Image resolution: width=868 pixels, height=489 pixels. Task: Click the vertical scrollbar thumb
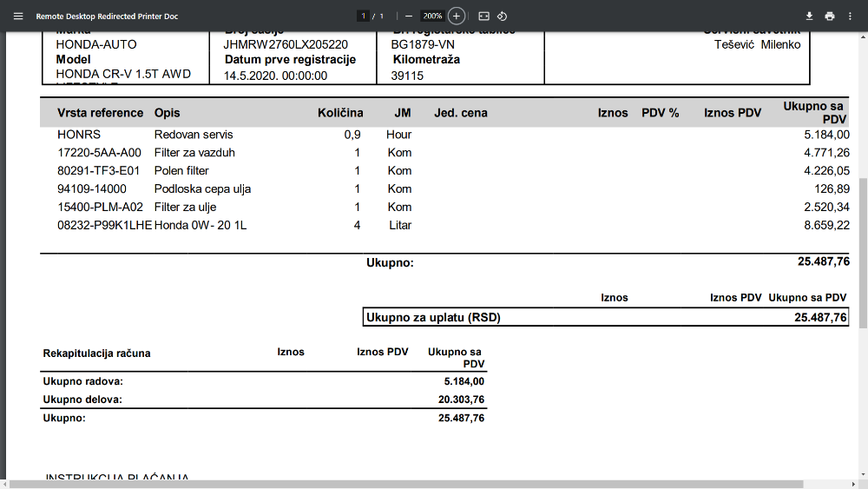point(863,253)
